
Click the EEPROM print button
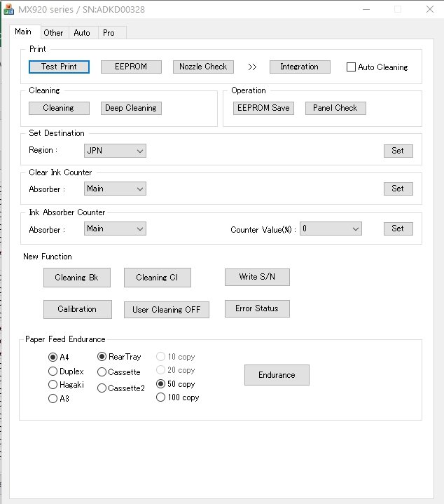[131, 67]
